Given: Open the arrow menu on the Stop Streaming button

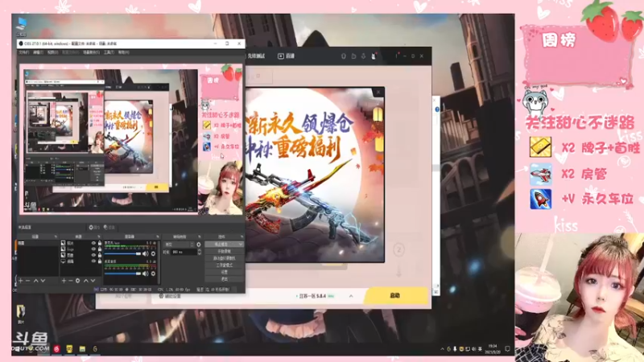Looking at the screenshot, I should [x=240, y=245].
